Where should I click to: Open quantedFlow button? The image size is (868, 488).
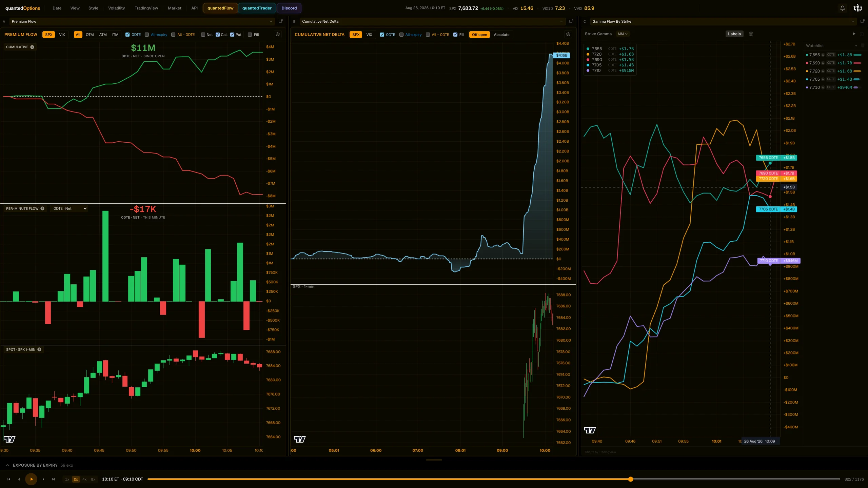[x=220, y=8]
